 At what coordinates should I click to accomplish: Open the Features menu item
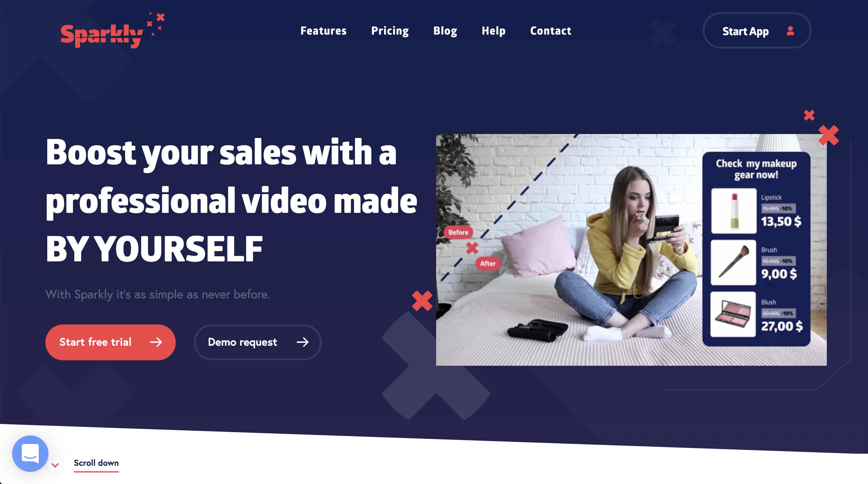tap(323, 31)
